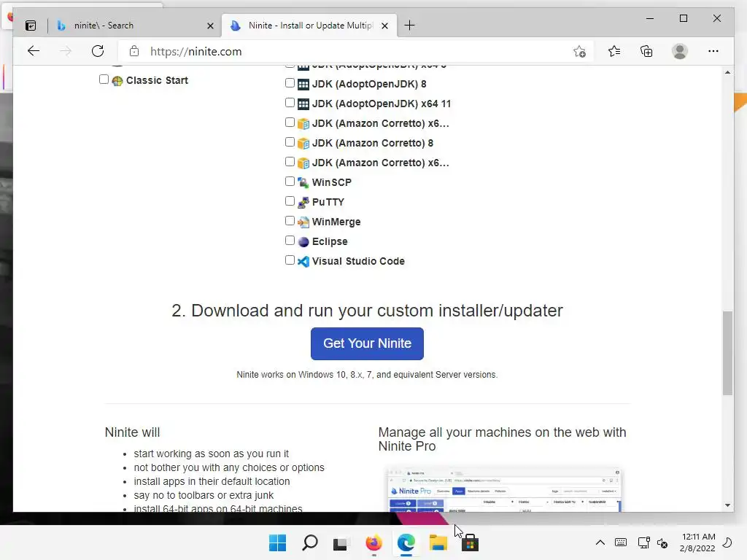This screenshot has height=560, width=747.
Task: Click the vertical scrollbar thumb
Action: [x=727, y=354]
